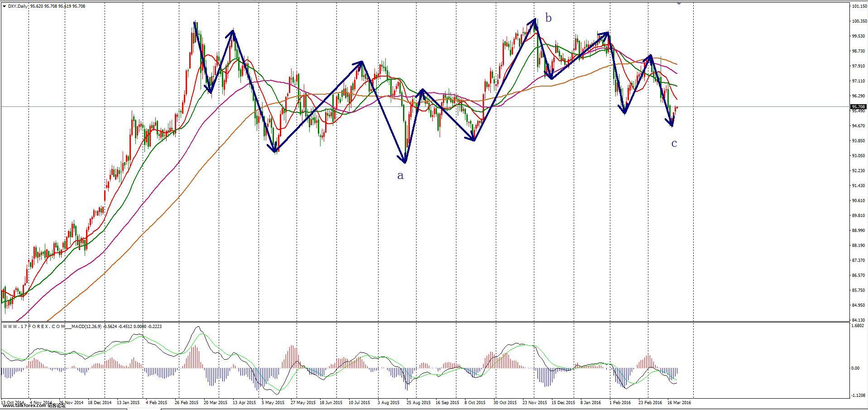Screen dimensions: 868x410
Task: Click the 26 Feb 2015 date label
Action: 187,402
